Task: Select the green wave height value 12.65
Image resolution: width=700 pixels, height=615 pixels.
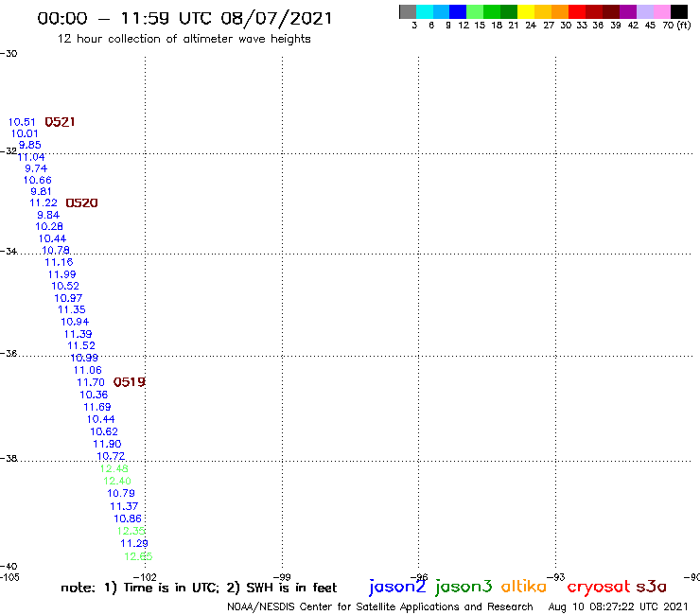Action: click(138, 557)
